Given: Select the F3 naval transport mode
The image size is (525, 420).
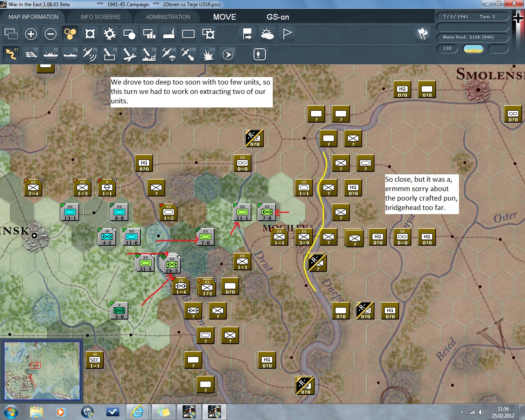Looking at the screenshot, I should click(50, 54).
